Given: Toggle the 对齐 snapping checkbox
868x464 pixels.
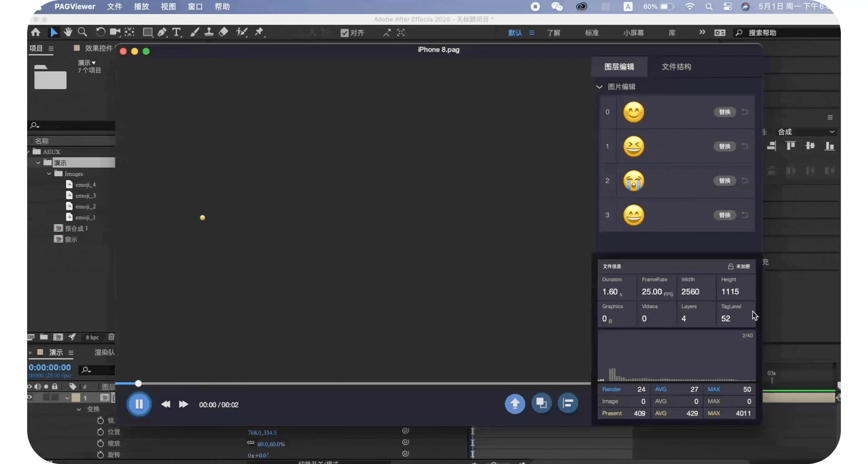Looking at the screenshot, I should coord(344,33).
